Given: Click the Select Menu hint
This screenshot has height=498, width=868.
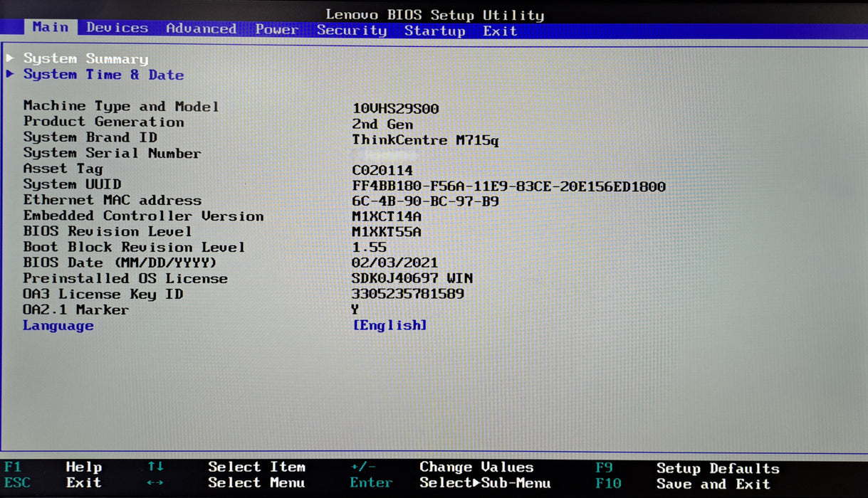Looking at the screenshot, I should point(257,483).
